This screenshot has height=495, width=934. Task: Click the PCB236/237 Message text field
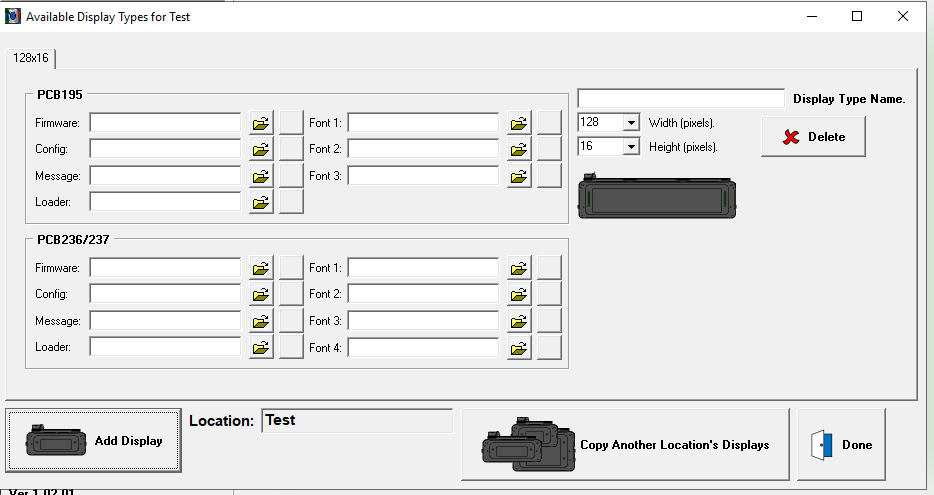(x=165, y=321)
